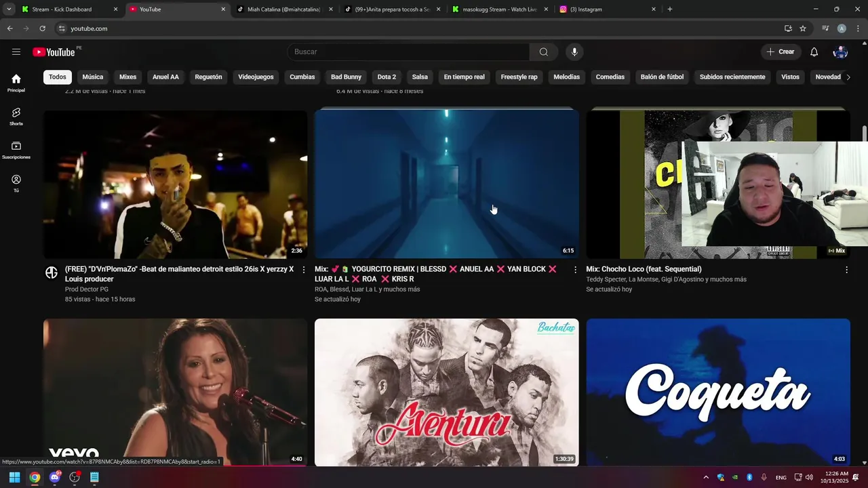Close the YouTube tab
Viewport: 868px width, 488px height.
click(223, 9)
